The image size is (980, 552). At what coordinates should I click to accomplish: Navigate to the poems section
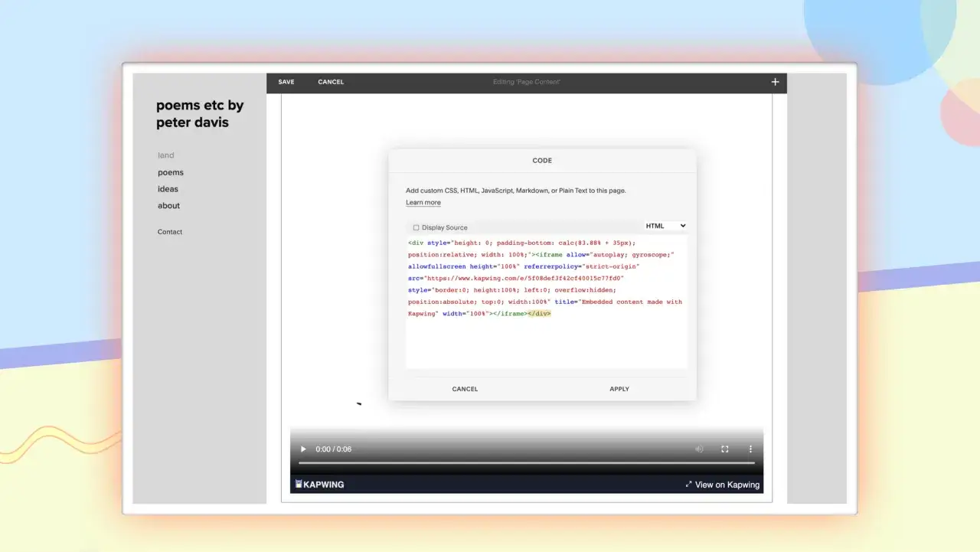click(170, 172)
